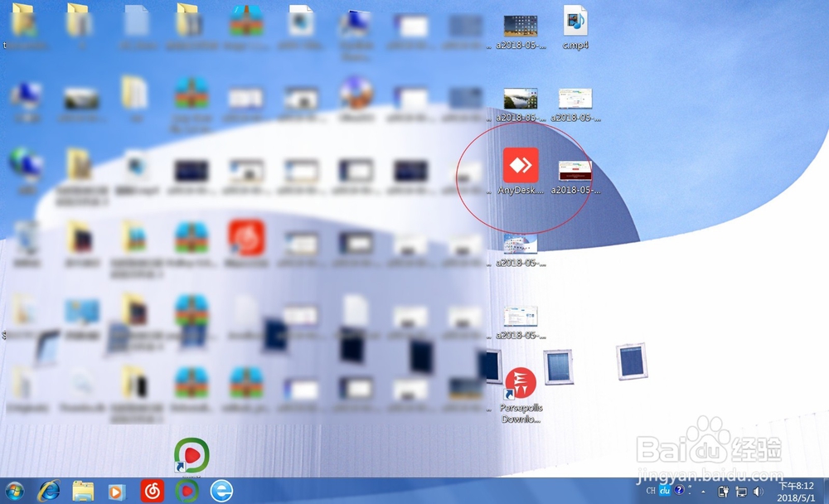
Task: Click the help question mark tray icon
Action: pos(680,490)
